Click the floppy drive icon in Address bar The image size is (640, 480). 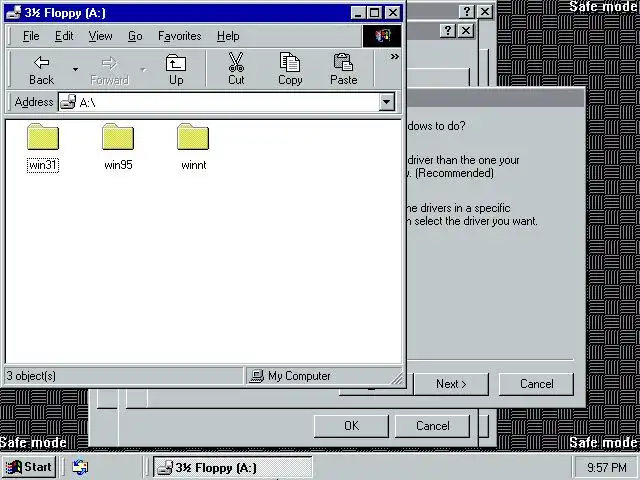coord(68,102)
